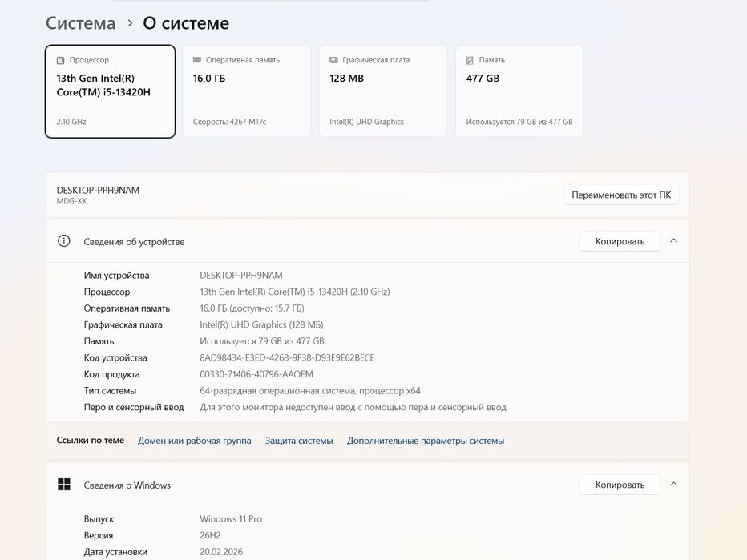The width and height of the screenshot is (747, 560).
Task: Click the graphics card icon in Графическая плата card
Action: (333, 60)
